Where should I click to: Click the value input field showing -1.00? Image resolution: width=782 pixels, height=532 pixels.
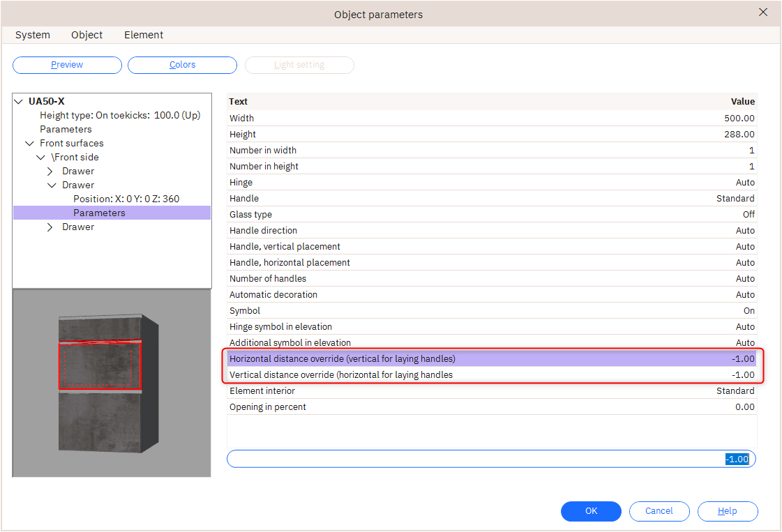pyautogui.click(x=491, y=459)
